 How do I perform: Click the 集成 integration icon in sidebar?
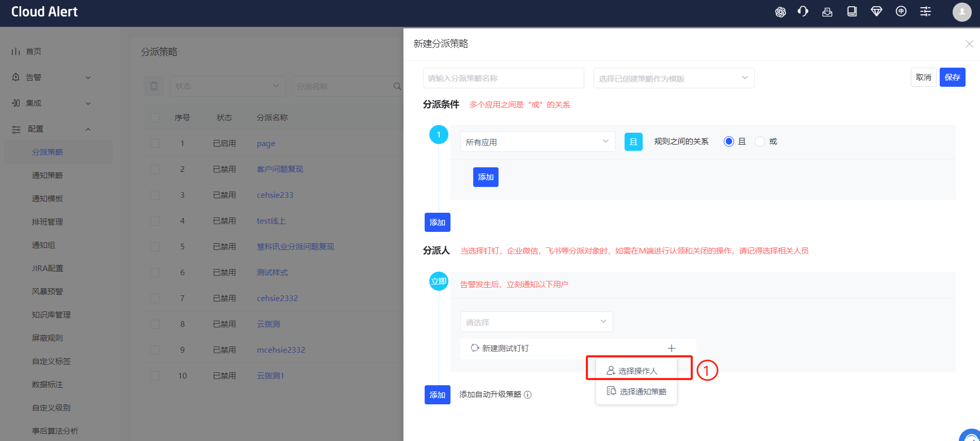pyautogui.click(x=16, y=103)
